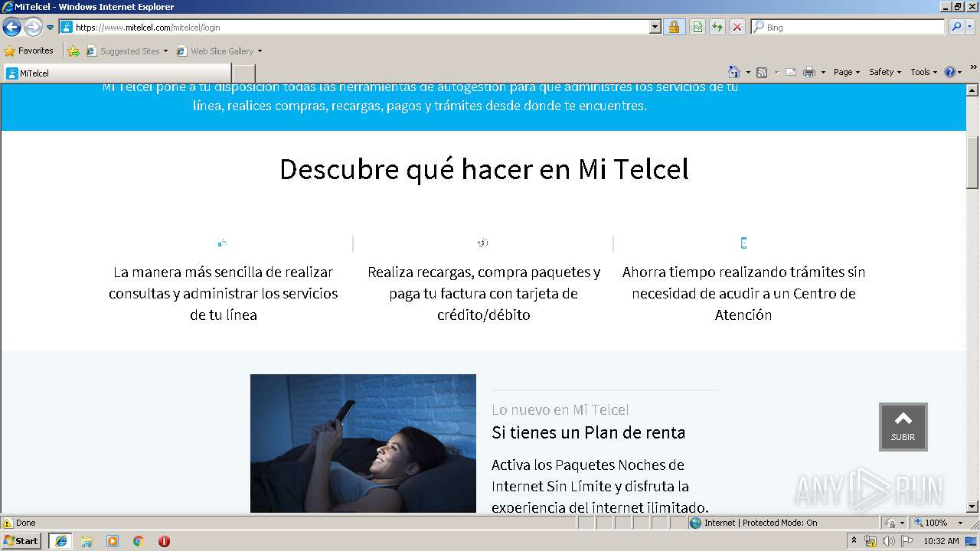Viewport: 980px width, 551px height.
Task: Click the woman with phone image
Action: 363,443
